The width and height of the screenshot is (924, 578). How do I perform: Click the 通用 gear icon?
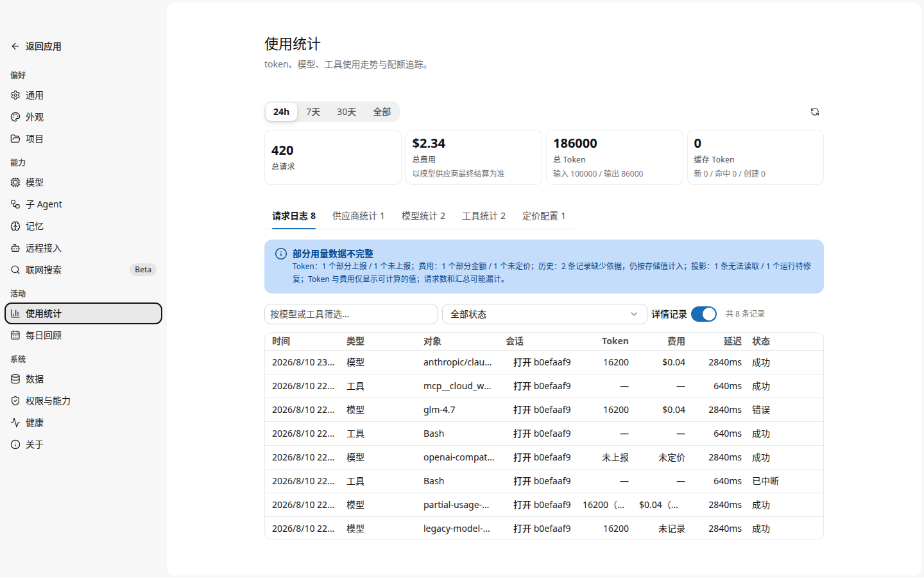pos(15,95)
